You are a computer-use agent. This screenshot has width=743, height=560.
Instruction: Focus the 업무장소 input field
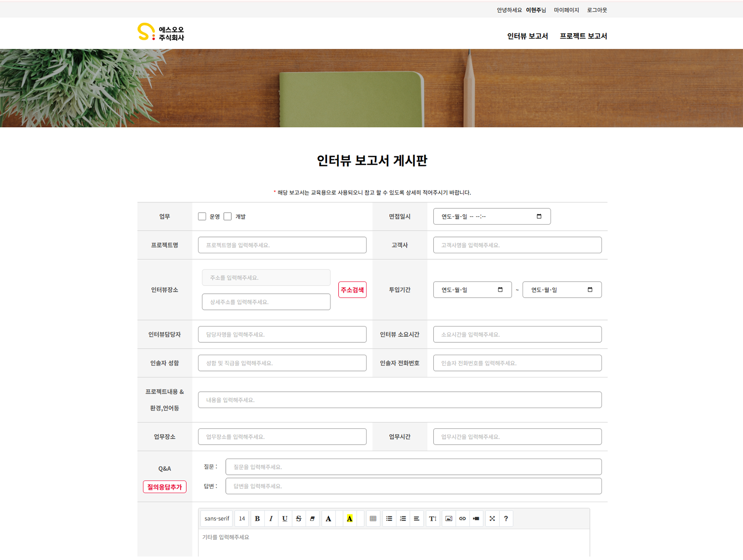[x=282, y=437]
